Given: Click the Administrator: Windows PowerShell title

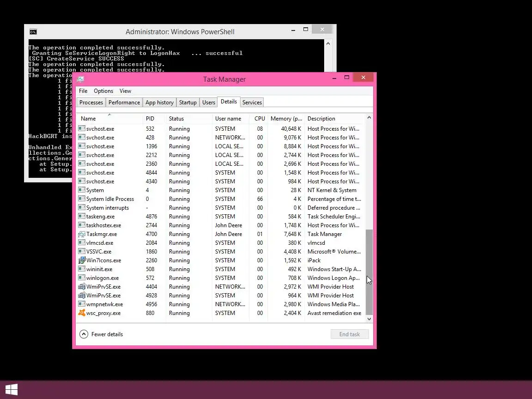Looking at the screenshot, I should tap(180, 32).
